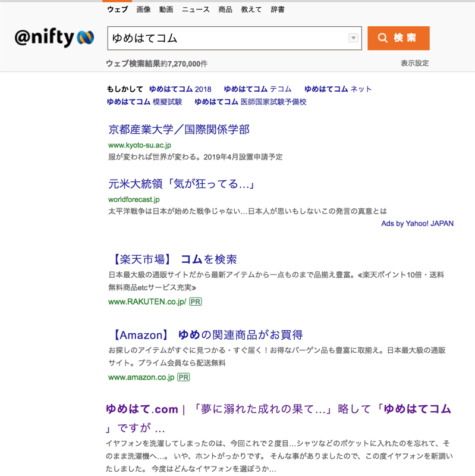Click suggestion ゆめはてコム 医師国家試験予備校
475x476 pixels.
click(x=250, y=102)
